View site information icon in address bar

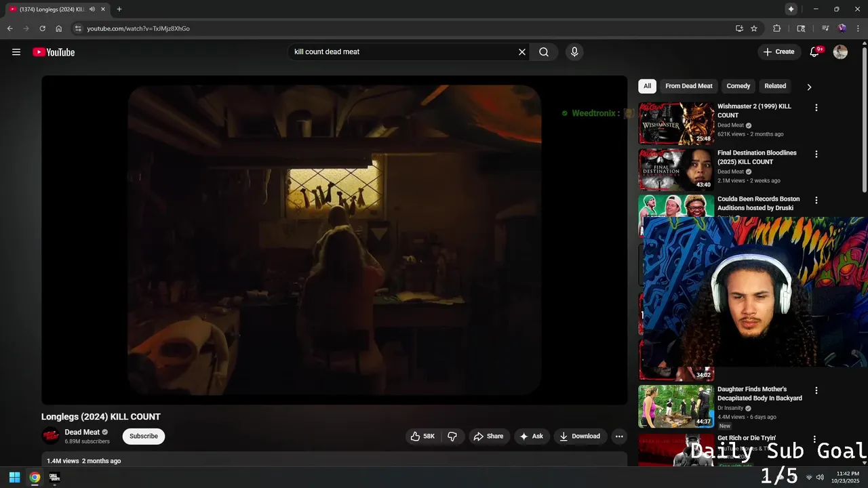tap(78, 28)
